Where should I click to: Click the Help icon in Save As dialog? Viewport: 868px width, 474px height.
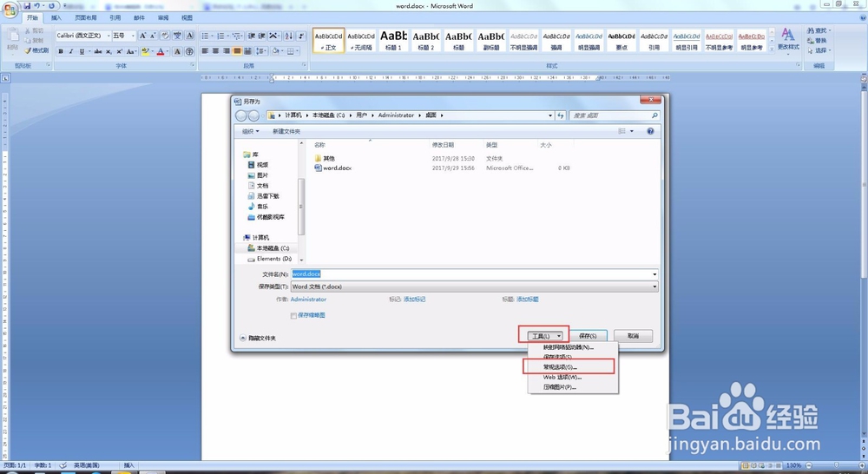point(650,131)
